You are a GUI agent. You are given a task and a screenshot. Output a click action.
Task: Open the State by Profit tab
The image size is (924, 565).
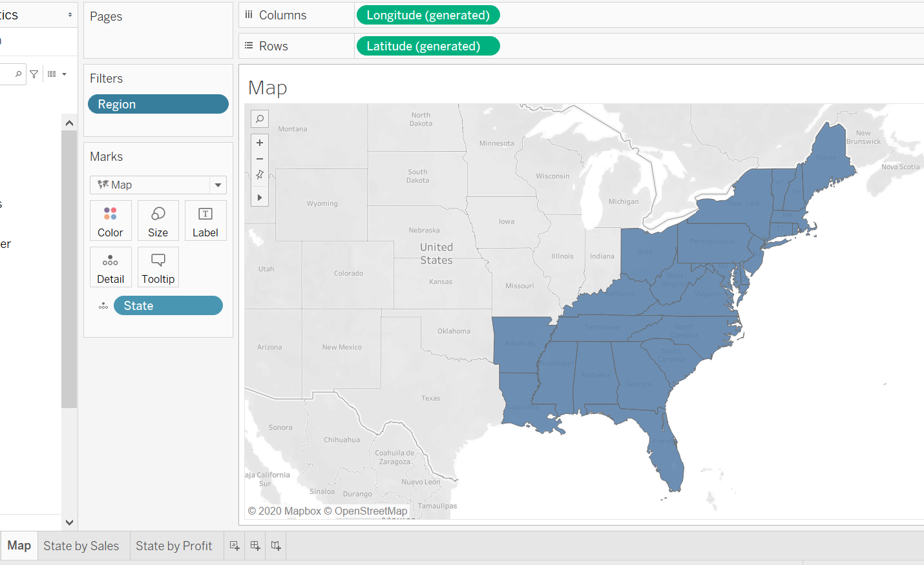point(175,546)
